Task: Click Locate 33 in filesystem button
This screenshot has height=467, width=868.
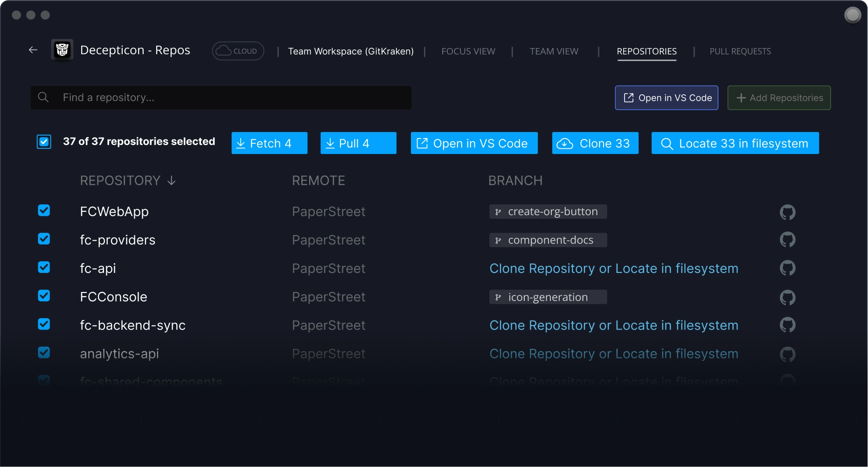Action: coord(735,143)
